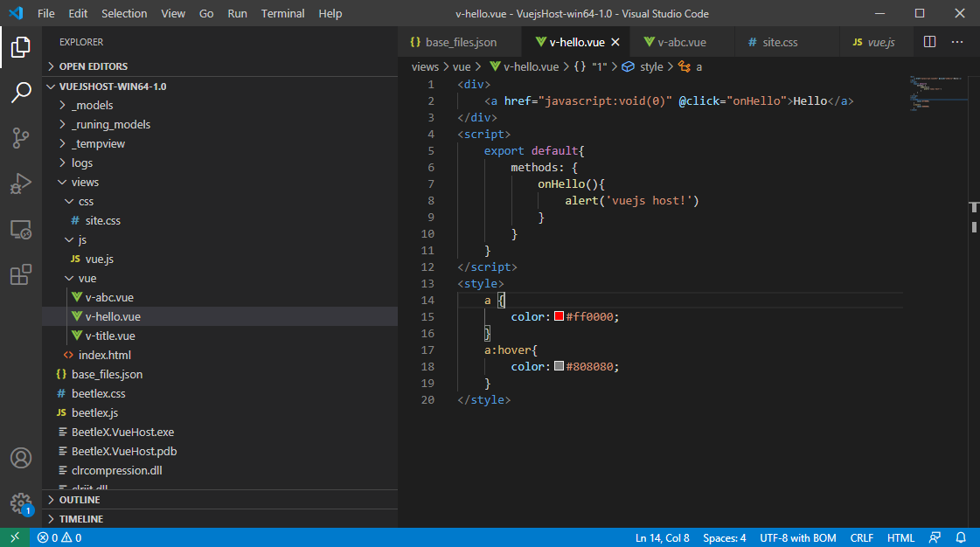Open the Manage gear icon
The width and height of the screenshot is (980, 547).
21,502
